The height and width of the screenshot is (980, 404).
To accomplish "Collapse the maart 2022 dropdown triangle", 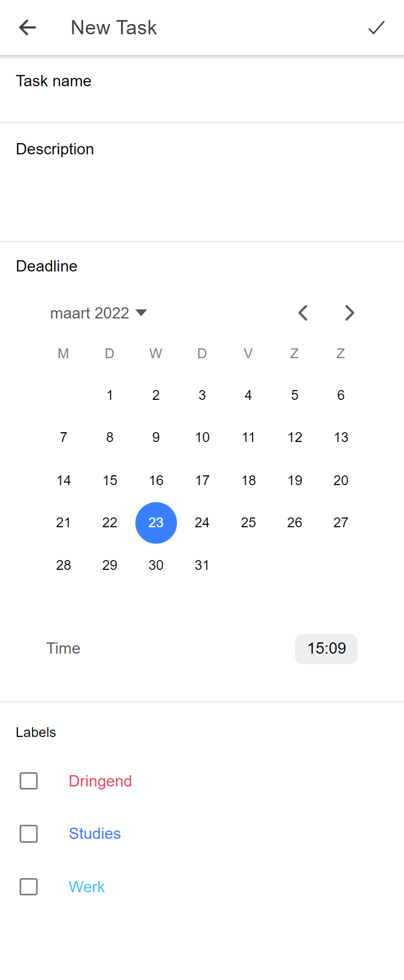I will coord(141,313).
